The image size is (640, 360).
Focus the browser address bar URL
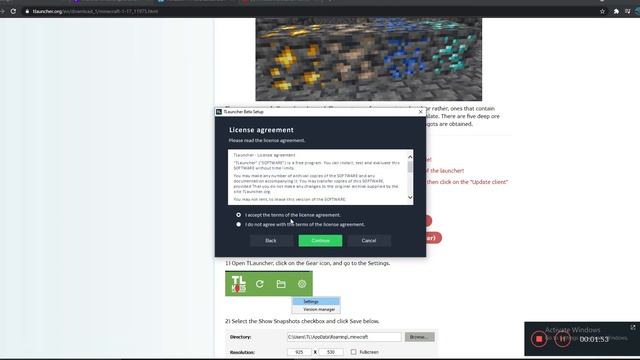point(95,11)
